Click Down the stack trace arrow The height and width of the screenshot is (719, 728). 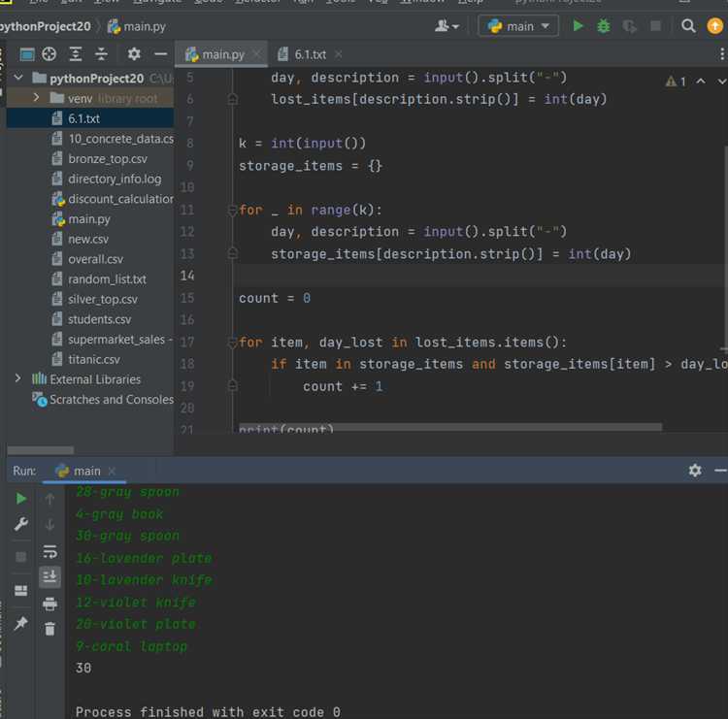50,525
